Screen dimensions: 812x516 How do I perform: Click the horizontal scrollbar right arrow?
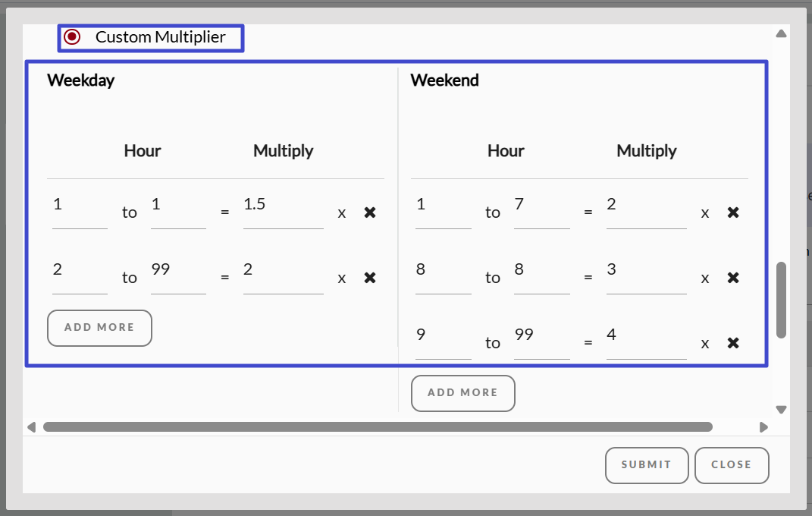pyautogui.click(x=763, y=427)
